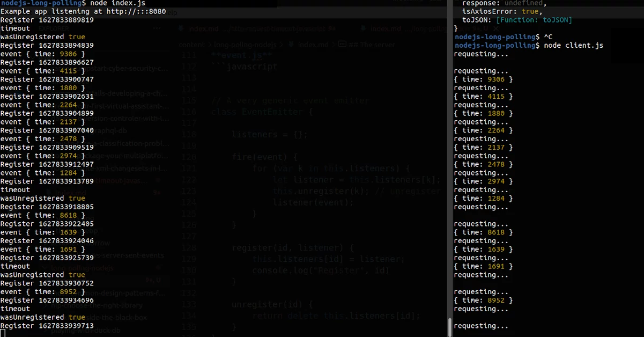Click 'event { time: 1691 }' in server terminal
Viewport: 644px width, 337px height.
click(x=43, y=249)
